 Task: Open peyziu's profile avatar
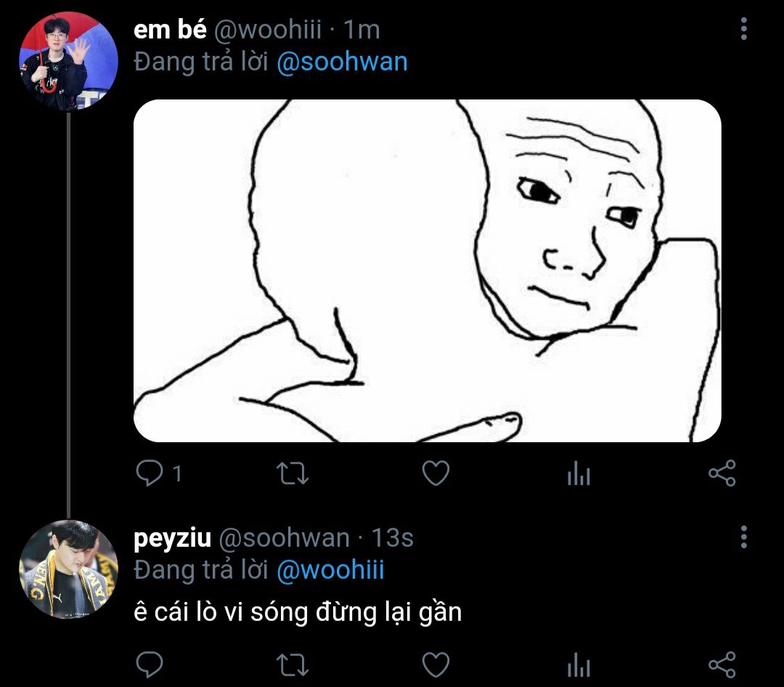tap(68, 569)
